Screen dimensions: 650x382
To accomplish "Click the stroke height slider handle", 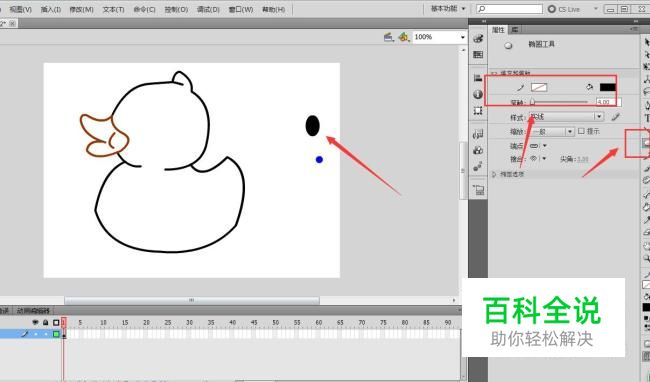I will coord(533,102).
